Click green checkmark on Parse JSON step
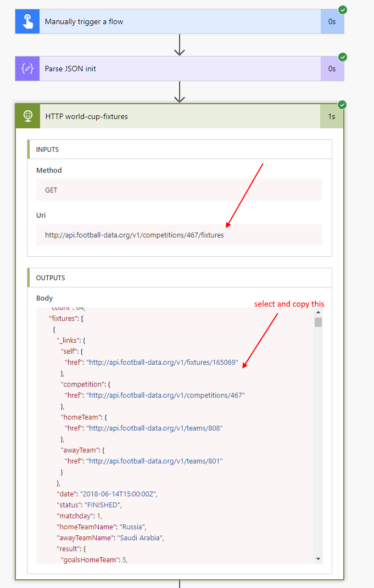Image resolution: width=374 pixels, height=588 pixels. point(343,57)
